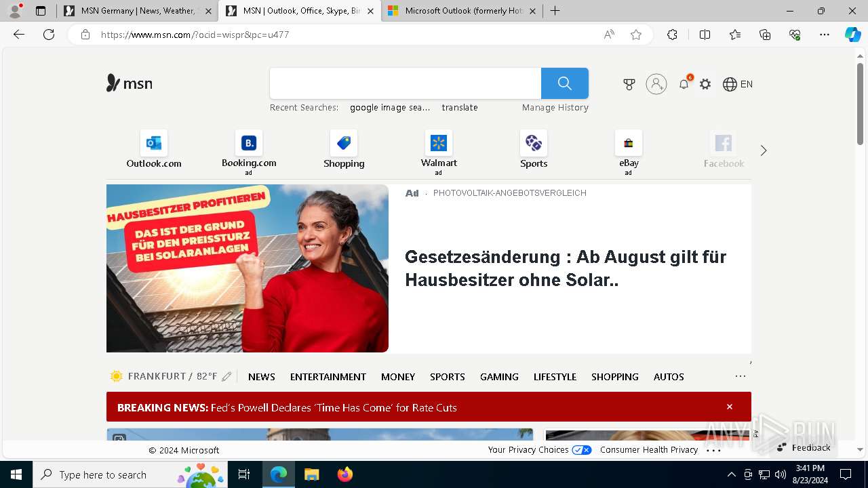Open the Facebook shortcut tile
This screenshot has width=868, height=488.
coord(724,150)
